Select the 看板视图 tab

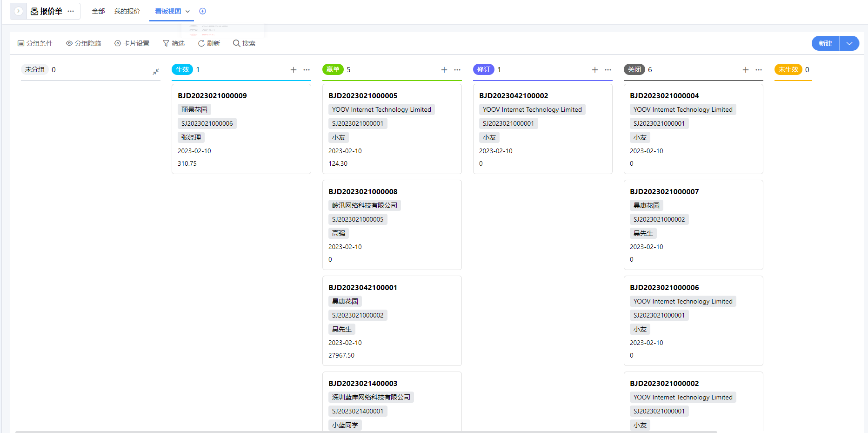pyautogui.click(x=168, y=11)
